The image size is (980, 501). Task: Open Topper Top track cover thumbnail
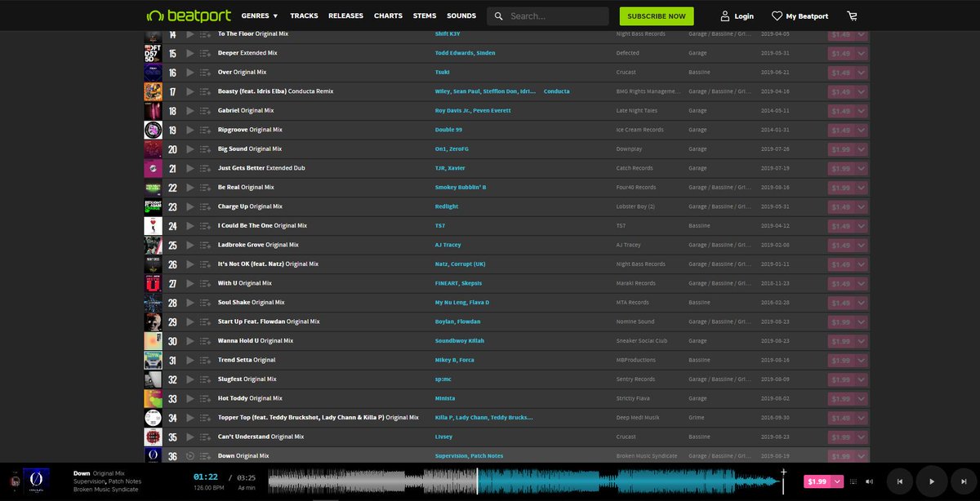[153, 418]
